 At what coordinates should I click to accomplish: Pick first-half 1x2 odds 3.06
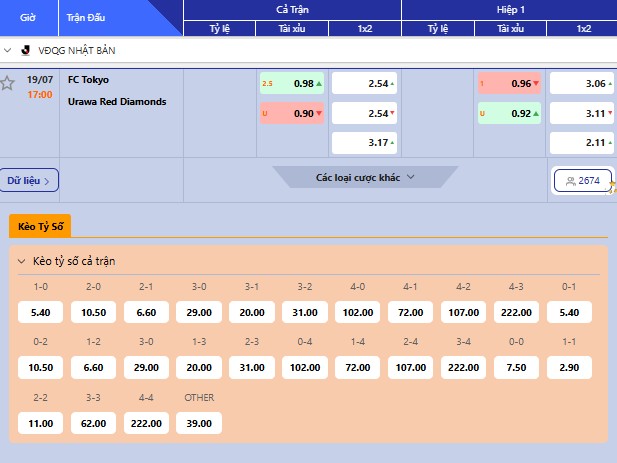click(582, 83)
